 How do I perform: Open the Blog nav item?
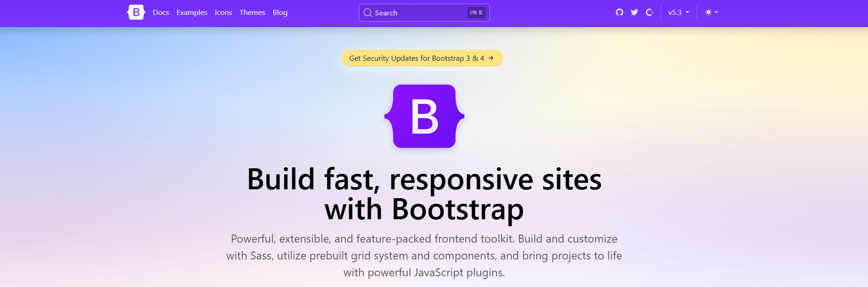280,13
